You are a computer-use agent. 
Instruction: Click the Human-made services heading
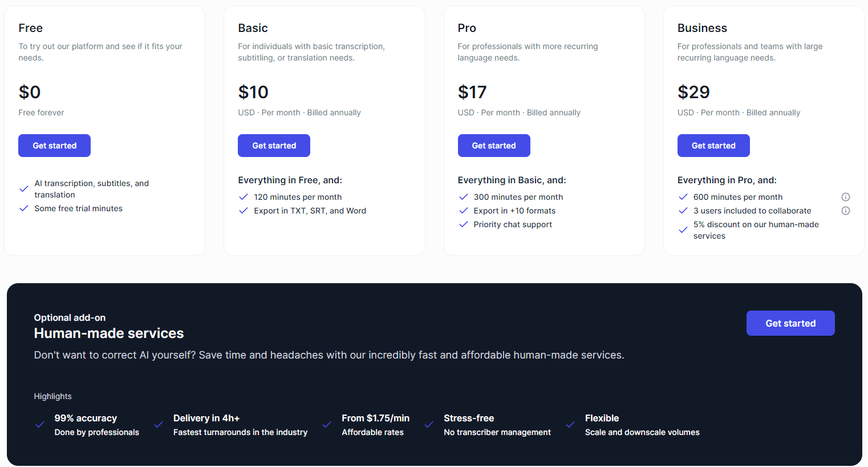pos(109,333)
